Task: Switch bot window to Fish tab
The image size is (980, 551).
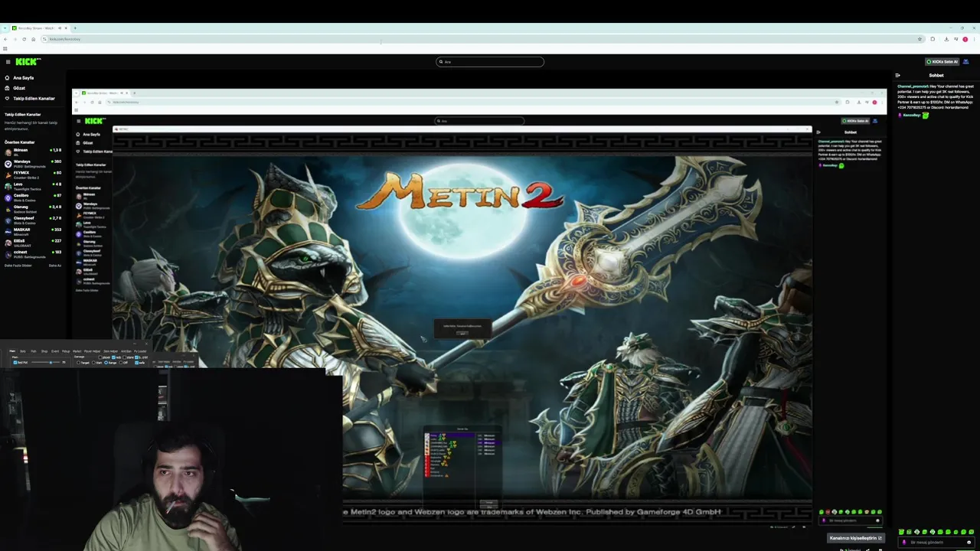Action: pos(34,351)
